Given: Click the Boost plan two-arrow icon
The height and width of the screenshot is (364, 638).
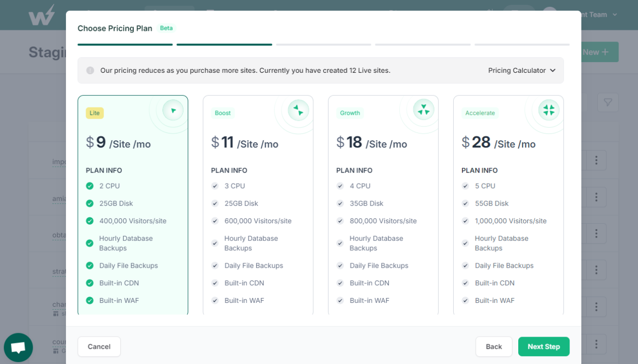Looking at the screenshot, I should [298, 110].
